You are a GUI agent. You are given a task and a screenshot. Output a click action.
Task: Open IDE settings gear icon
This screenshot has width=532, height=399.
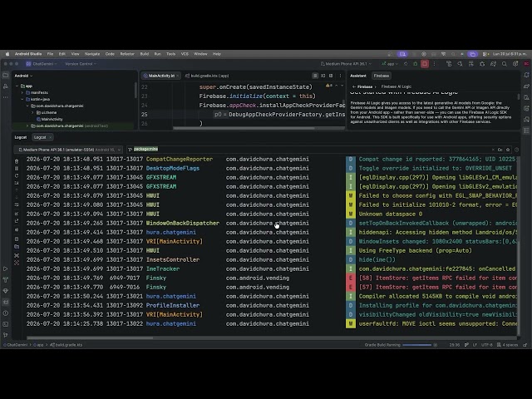515,64
